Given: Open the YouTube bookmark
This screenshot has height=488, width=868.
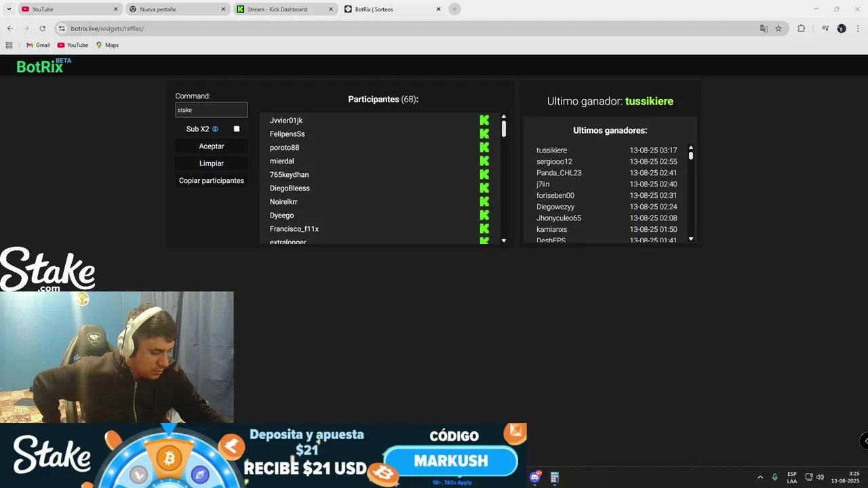Looking at the screenshot, I should (73, 45).
